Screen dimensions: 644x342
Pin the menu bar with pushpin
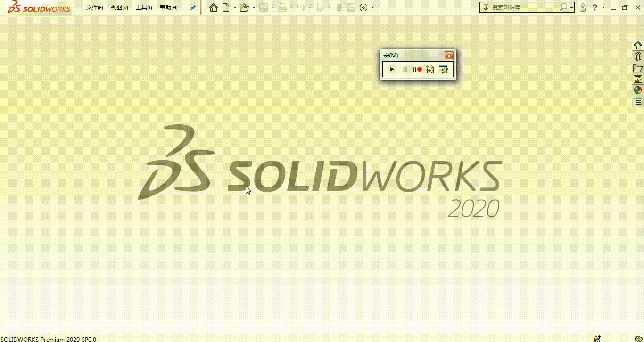(193, 8)
